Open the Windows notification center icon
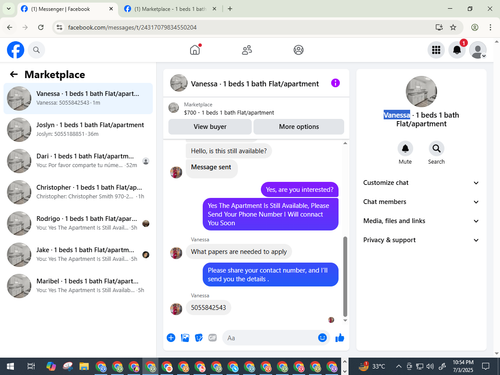500x375 pixels. pyautogui.click(x=486, y=366)
